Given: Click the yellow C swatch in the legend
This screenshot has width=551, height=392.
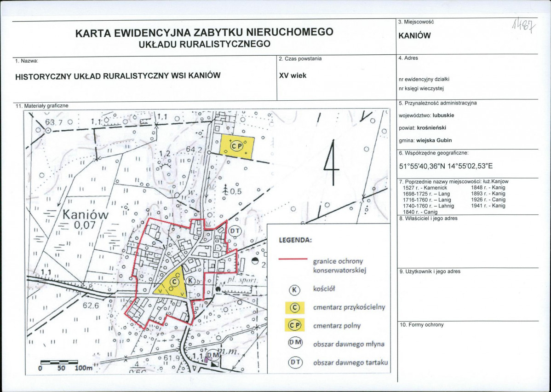Looking at the screenshot, I should click(x=294, y=308).
